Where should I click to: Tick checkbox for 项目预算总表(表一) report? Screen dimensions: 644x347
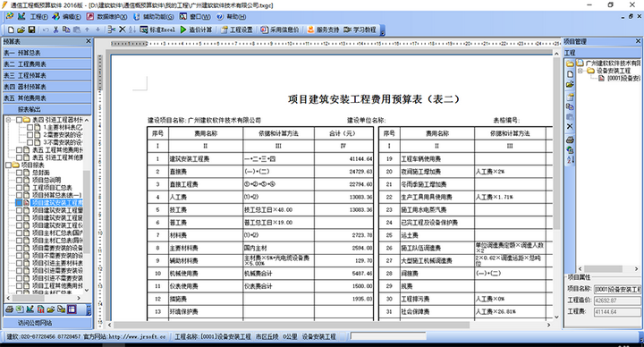click(x=19, y=195)
